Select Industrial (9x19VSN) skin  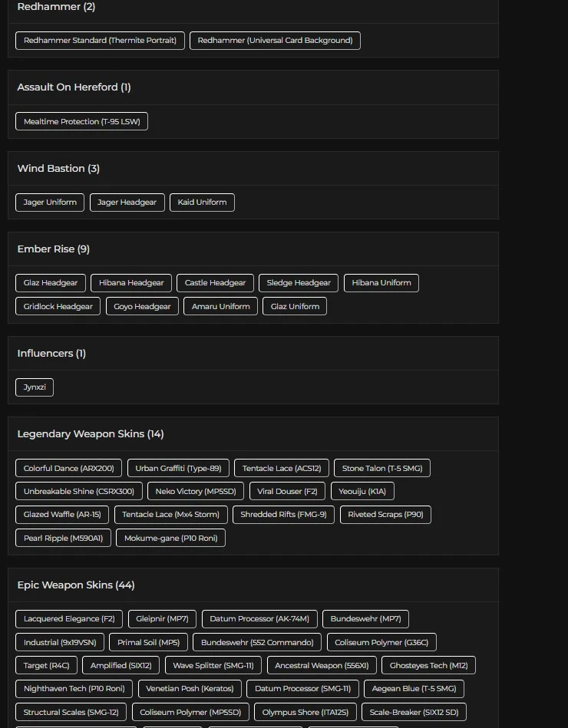(x=60, y=643)
